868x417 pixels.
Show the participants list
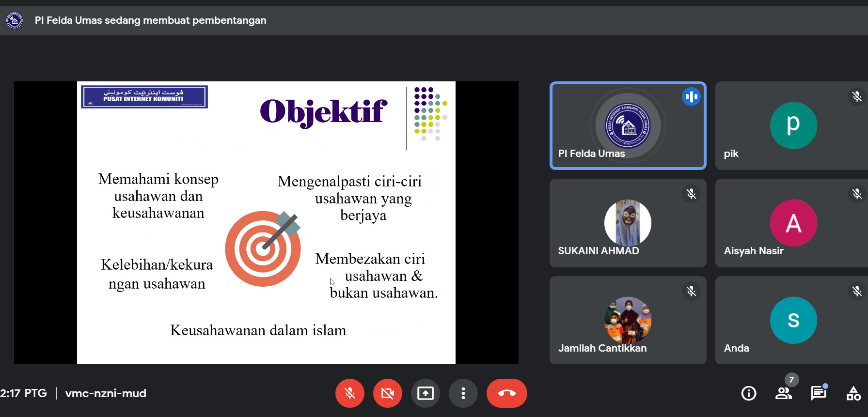coord(783,393)
